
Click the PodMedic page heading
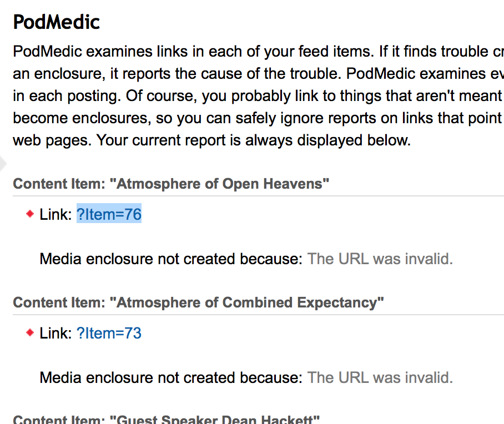pos(56,22)
